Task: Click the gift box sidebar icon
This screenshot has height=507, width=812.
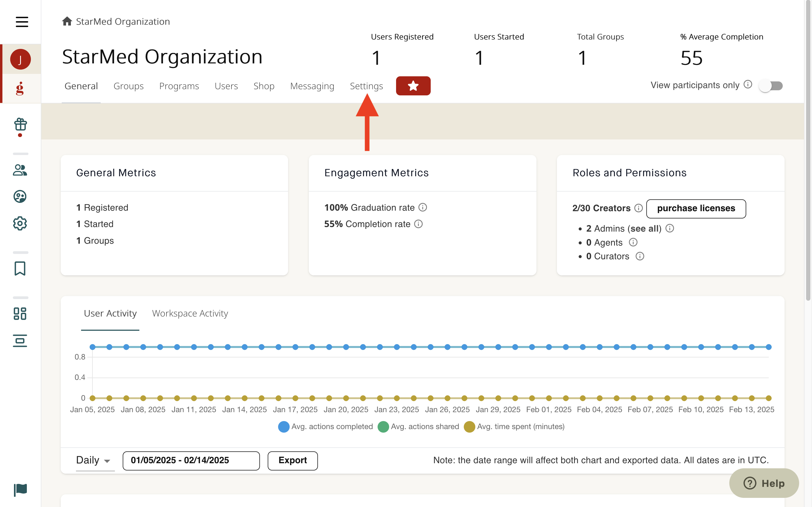Action: [x=20, y=125]
